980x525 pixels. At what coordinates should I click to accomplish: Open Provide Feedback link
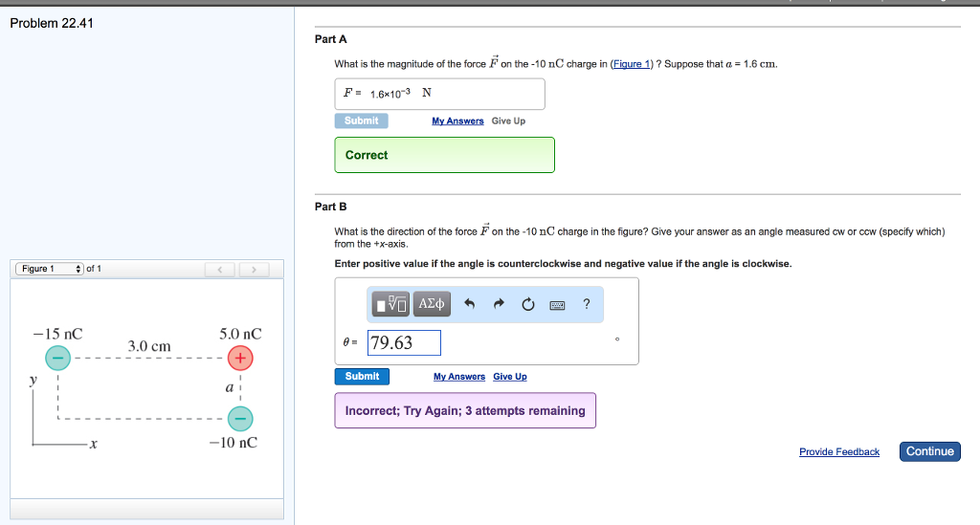839,451
